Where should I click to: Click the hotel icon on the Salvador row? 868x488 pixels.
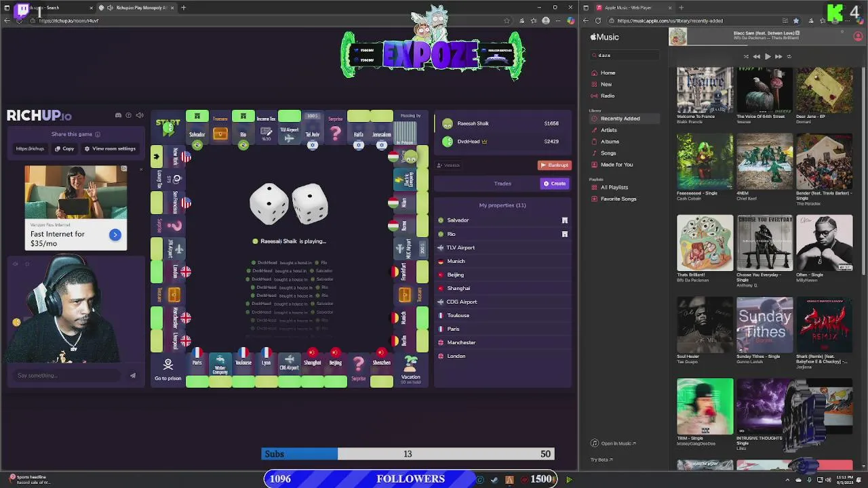click(564, 220)
